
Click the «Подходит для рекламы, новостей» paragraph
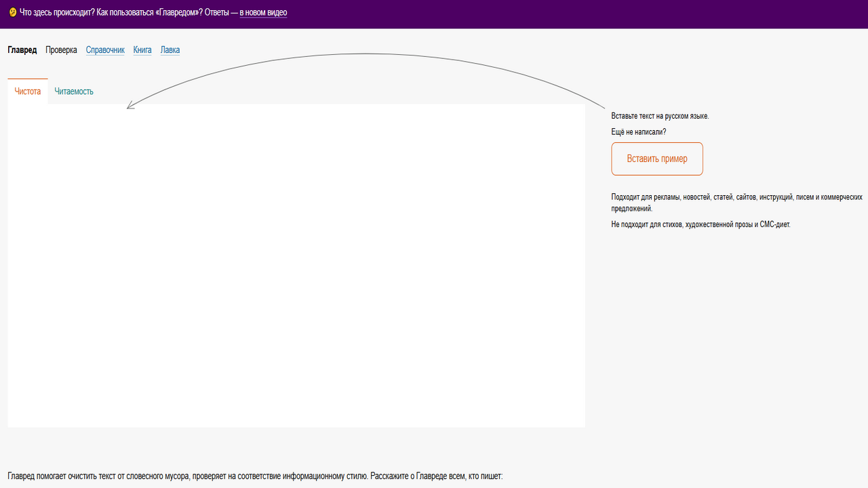[736, 197]
